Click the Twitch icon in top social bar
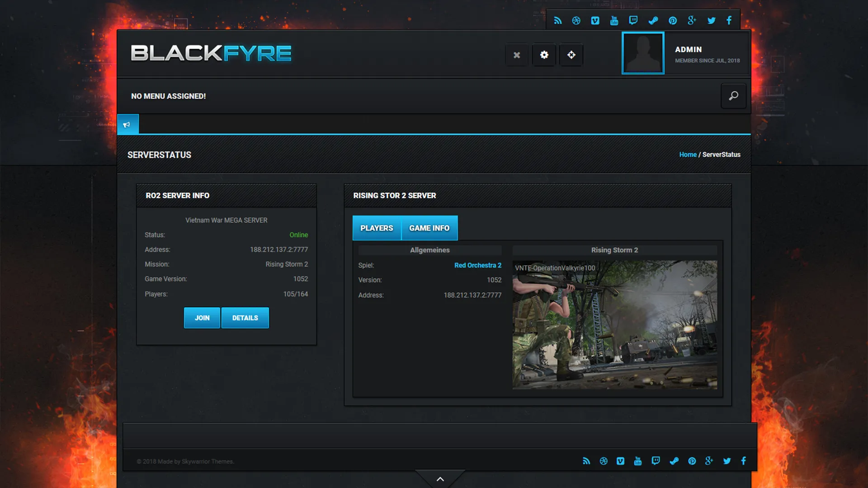Screen dimensions: 868x488 633,20
